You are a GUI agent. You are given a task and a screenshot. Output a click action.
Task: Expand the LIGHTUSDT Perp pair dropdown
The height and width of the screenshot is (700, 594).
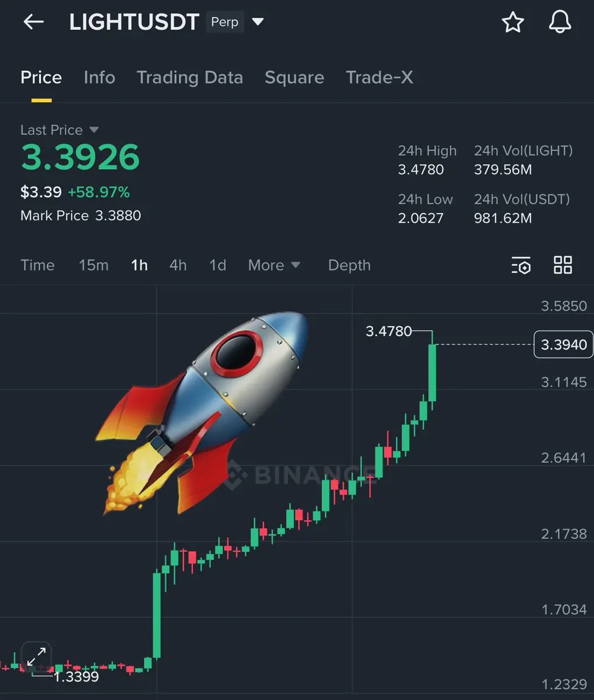pos(258,22)
